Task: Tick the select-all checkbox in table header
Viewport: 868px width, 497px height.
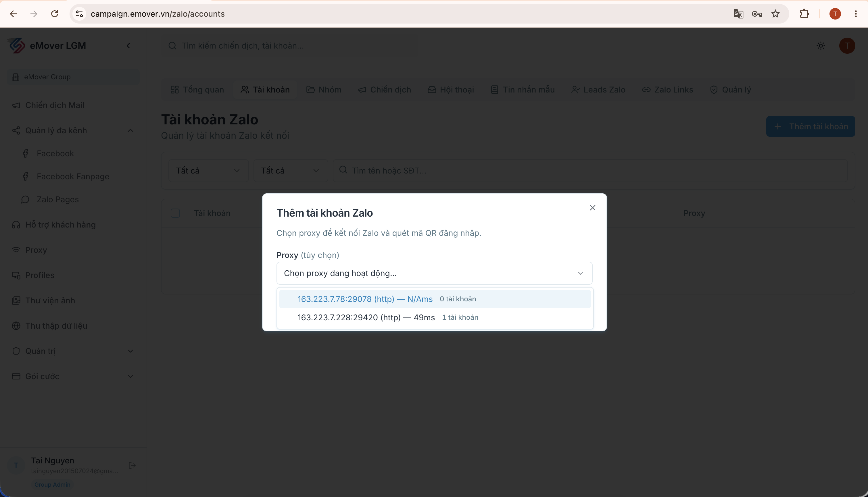Action: coord(175,213)
